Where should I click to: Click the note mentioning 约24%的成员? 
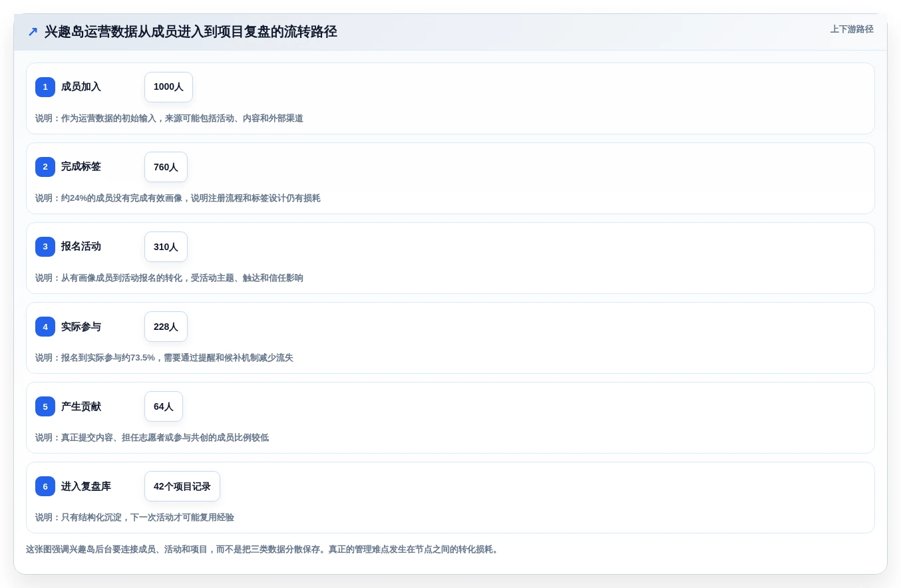coord(178,198)
